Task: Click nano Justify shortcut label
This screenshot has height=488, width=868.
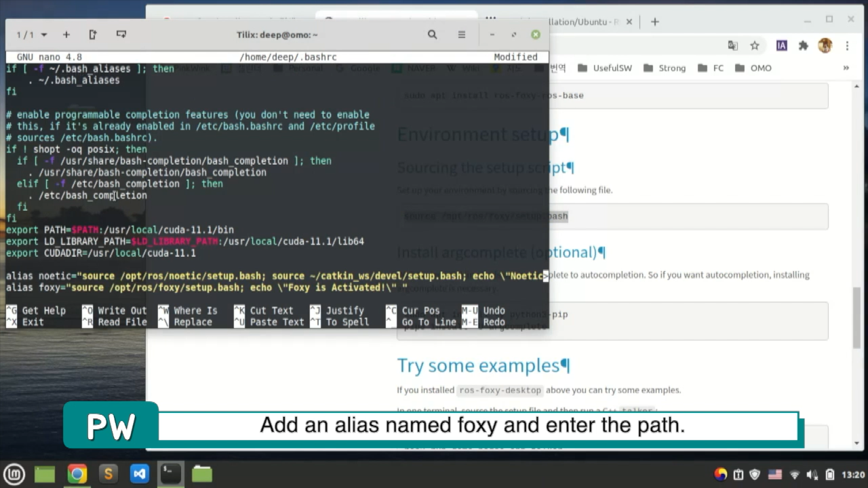Action: (x=344, y=310)
